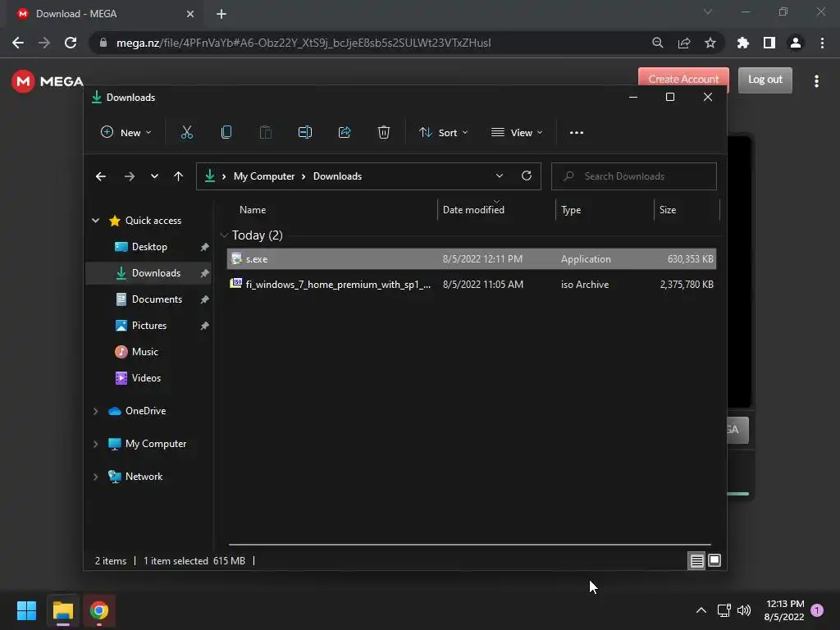The width and height of the screenshot is (840, 630).
Task: Switch to large thumbnails view icon in status bar
Action: (x=714, y=560)
